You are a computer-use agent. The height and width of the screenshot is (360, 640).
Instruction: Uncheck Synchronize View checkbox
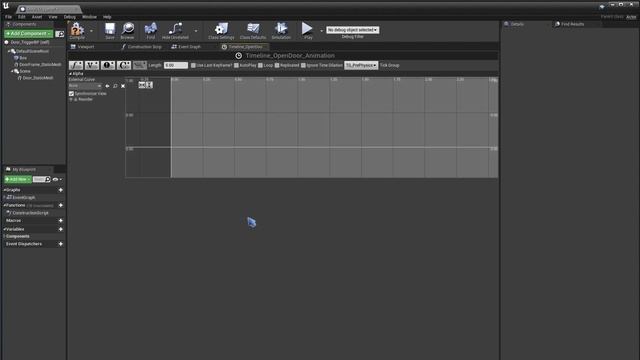pos(71,93)
